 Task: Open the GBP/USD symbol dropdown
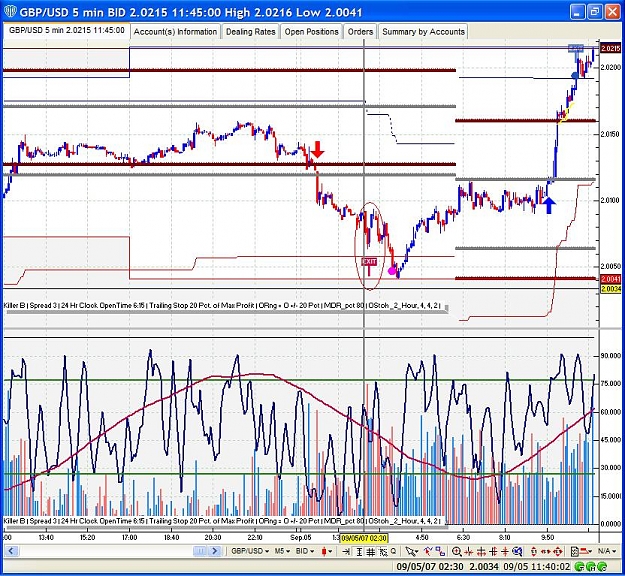250,551
